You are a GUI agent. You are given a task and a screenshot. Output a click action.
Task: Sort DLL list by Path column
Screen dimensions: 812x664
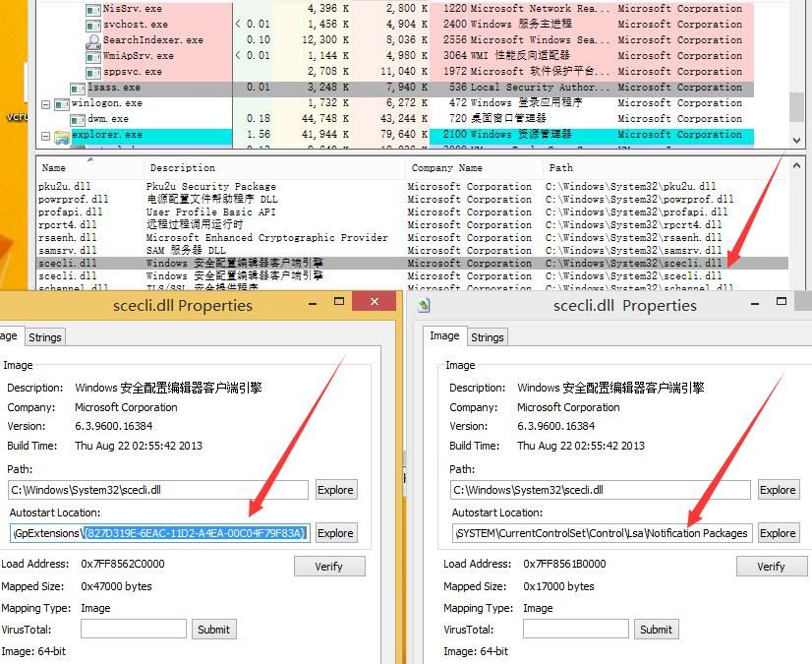pyautogui.click(x=666, y=168)
